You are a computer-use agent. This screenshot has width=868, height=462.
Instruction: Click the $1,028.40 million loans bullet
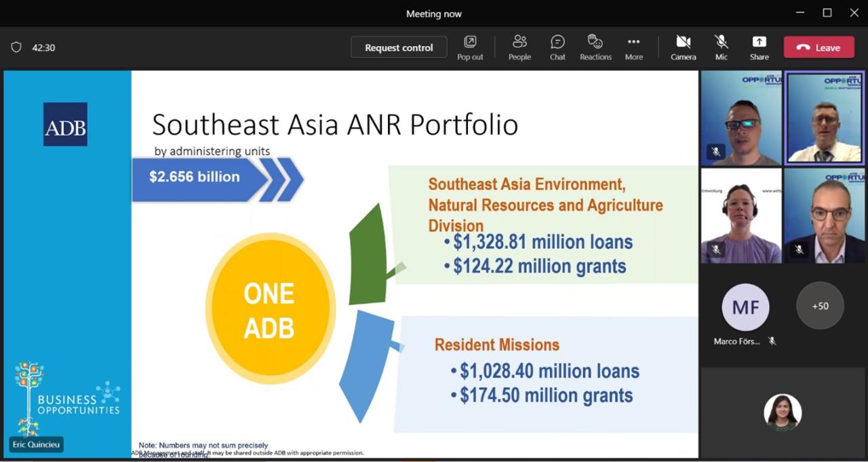coord(545,371)
